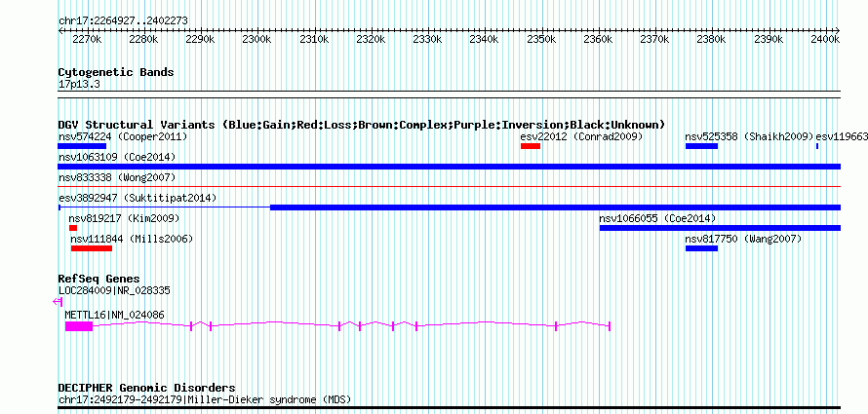This screenshot has width=868, height=414.
Task: Open the METTL16|NM_024086 gene label
Action: tap(114, 315)
